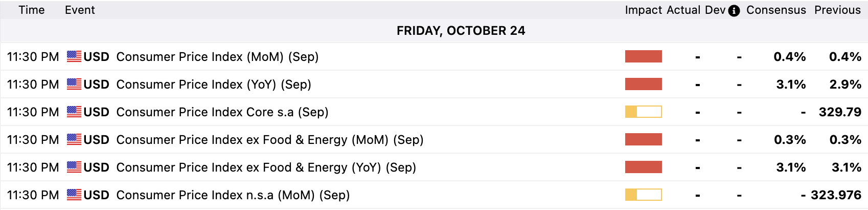Open CPI ex Food & Energy (YoY) event
Screen dimensions: 868x210
pyautogui.click(x=266, y=167)
